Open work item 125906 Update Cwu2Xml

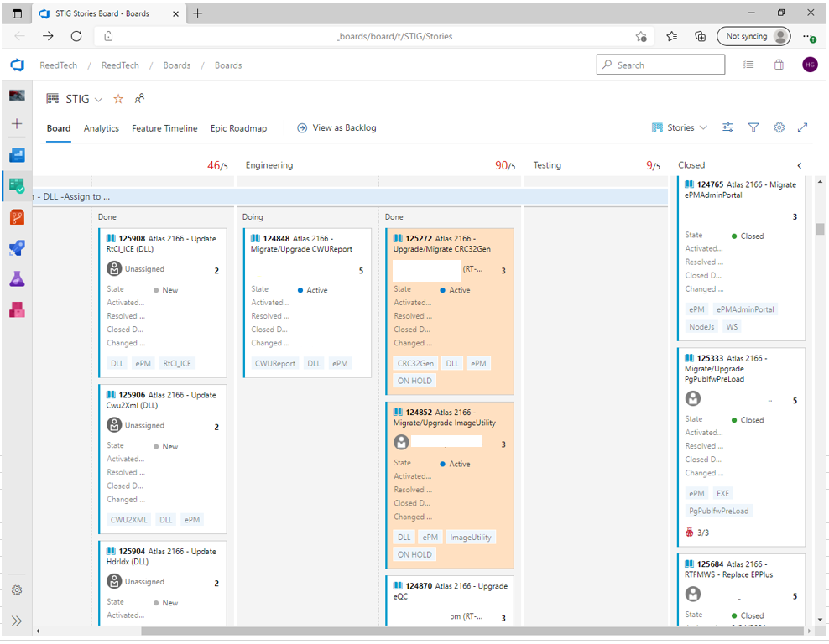[x=161, y=400]
